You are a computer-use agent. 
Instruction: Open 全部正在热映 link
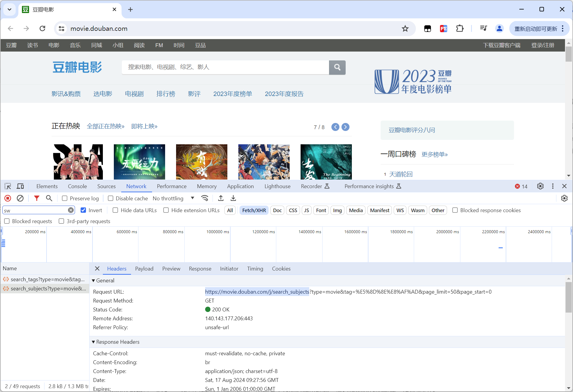pos(106,126)
